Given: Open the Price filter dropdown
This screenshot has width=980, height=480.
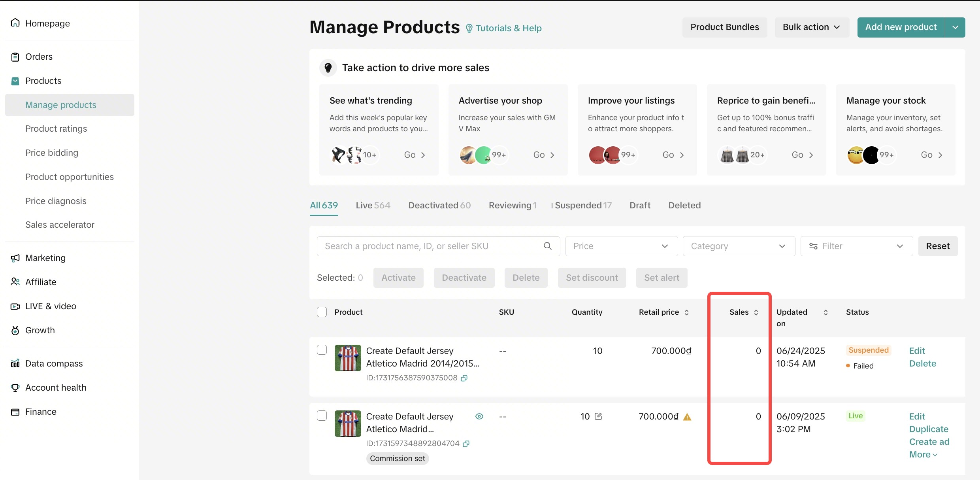Looking at the screenshot, I should [621, 246].
